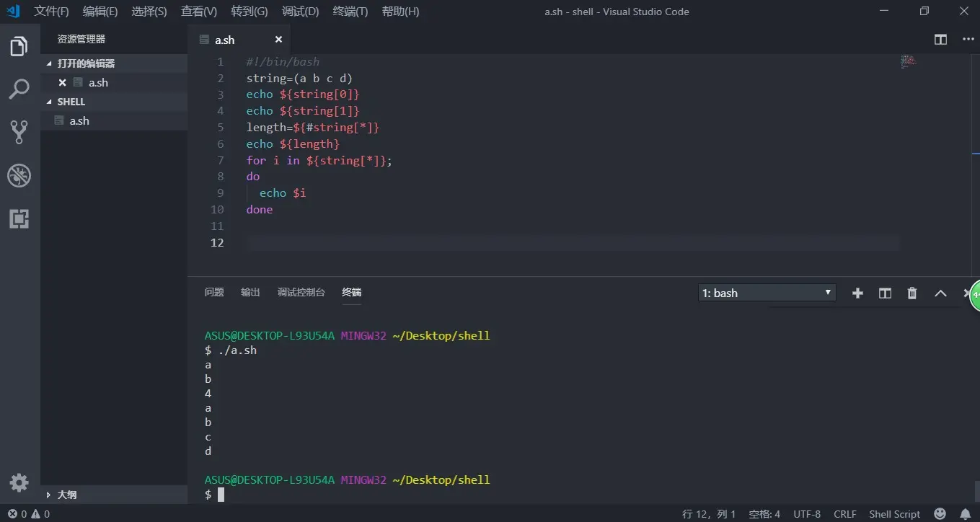The height and width of the screenshot is (522, 980).
Task: Open the 帮助(H) menu
Action: [x=400, y=12]
